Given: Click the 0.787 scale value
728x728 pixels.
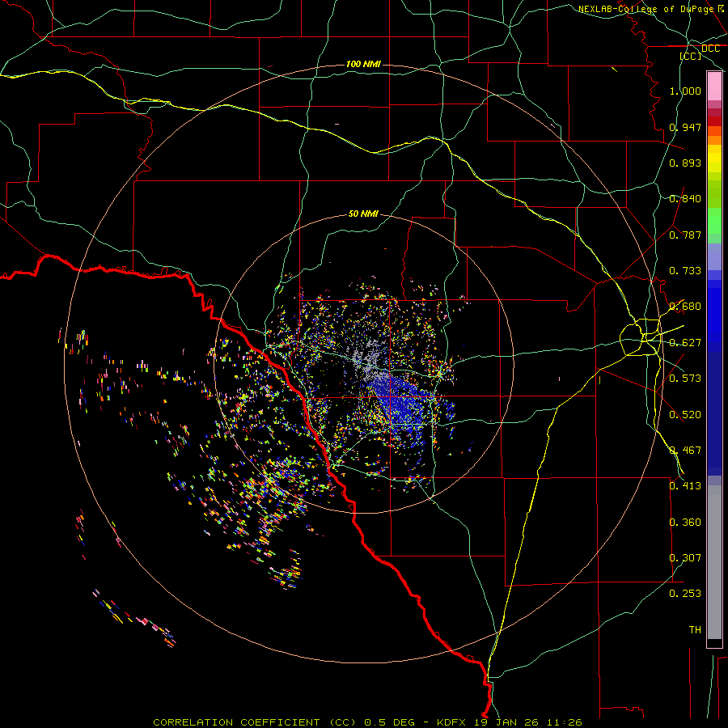Looking at the screenshot, I should coord(685,235).
